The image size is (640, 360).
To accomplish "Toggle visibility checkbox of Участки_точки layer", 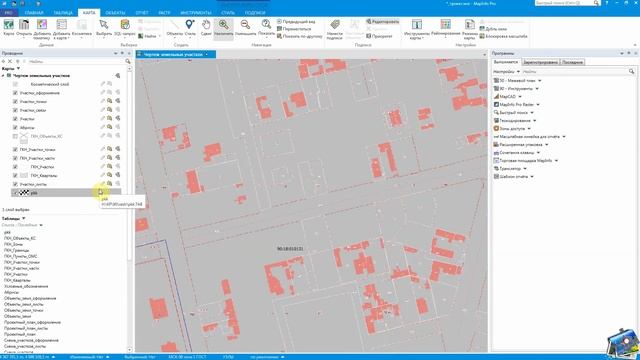I will point(15,102).
